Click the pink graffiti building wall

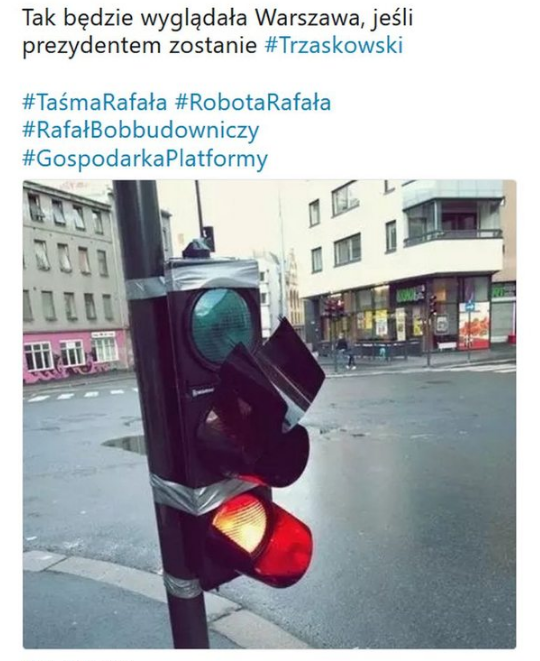click(74, 356)
